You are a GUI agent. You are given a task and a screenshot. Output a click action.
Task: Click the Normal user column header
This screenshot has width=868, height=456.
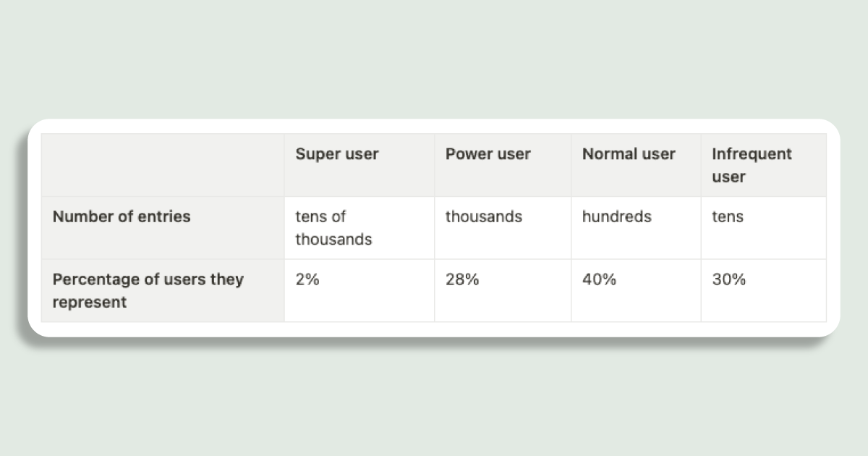[628, 154]
